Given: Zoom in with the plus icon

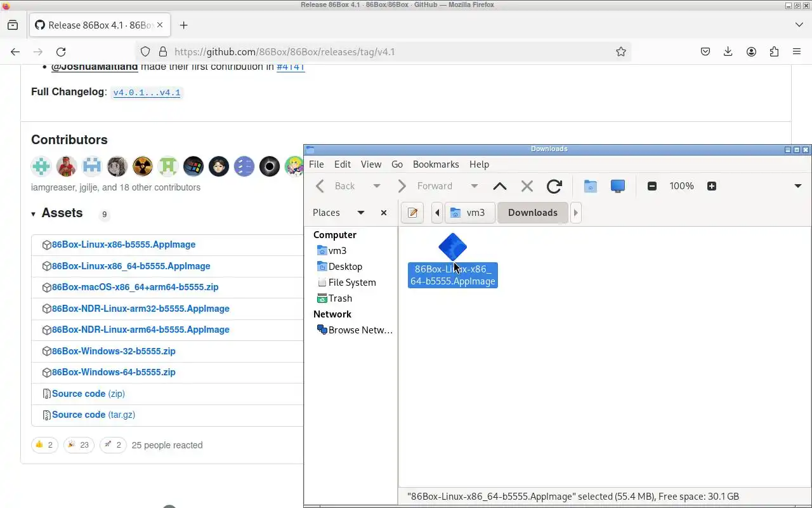Looking at the screenshot, I should [x=712, y=186].
